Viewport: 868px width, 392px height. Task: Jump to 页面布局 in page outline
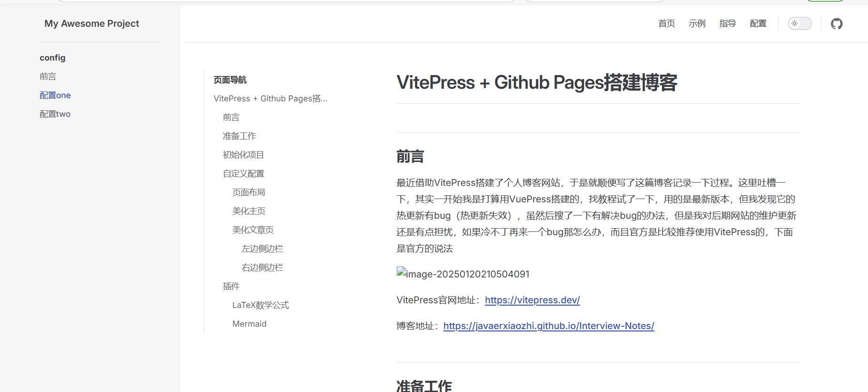click(x=249, y=192)
